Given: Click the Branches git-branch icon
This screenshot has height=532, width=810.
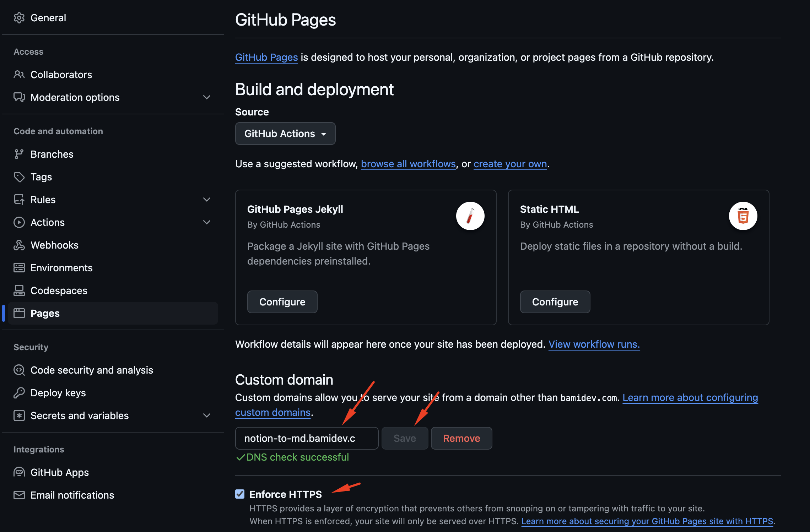Looking at the screenshot, I should click(x=19, y=154).
